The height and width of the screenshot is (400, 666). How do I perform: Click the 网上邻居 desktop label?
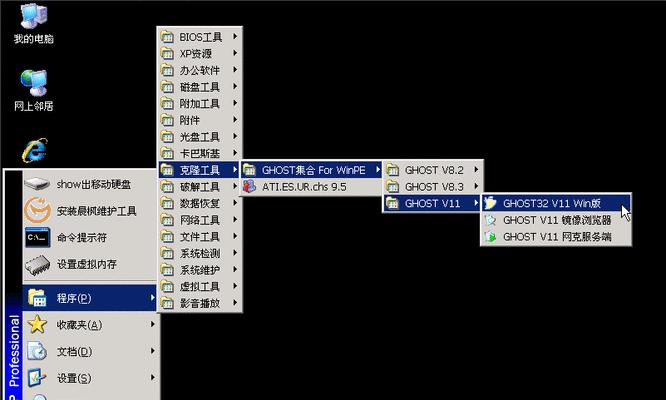pyautogui.click(x=34, y=106)
